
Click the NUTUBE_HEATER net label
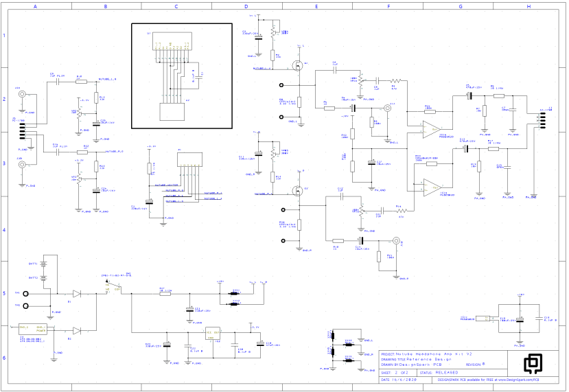166,185
